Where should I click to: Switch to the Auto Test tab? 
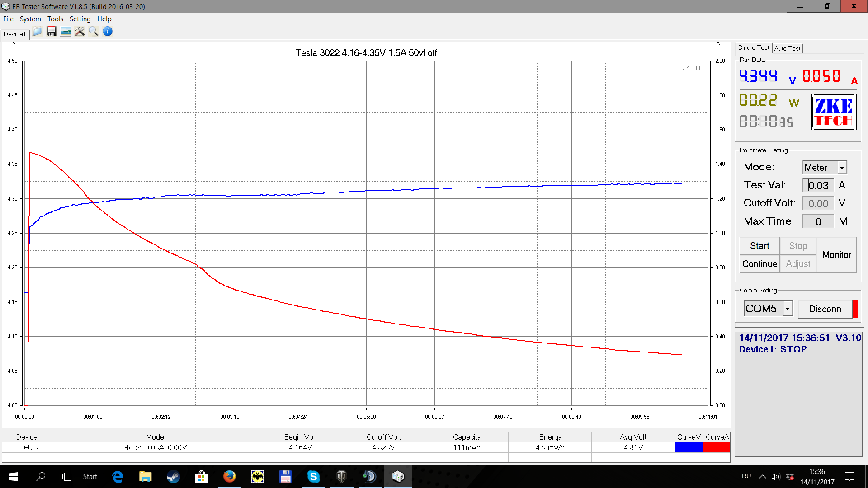[x=787, y=48]
